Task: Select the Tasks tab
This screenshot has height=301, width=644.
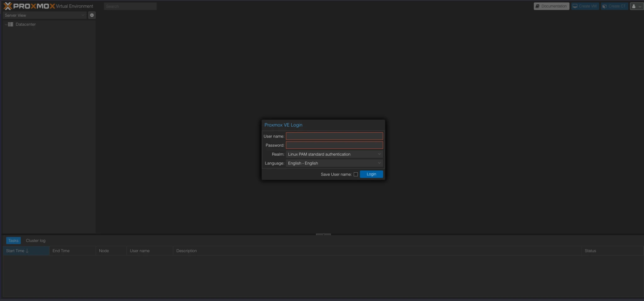Action: click(x=13, y=241)
